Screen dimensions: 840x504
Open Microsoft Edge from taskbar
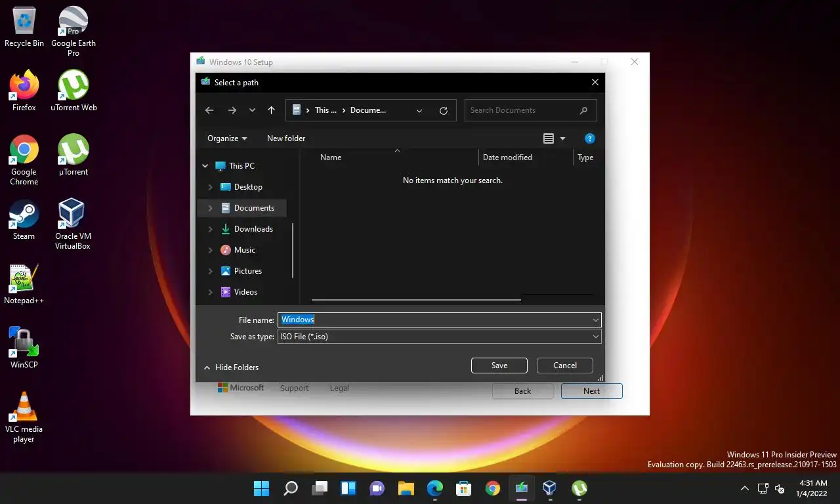point(434,488)
